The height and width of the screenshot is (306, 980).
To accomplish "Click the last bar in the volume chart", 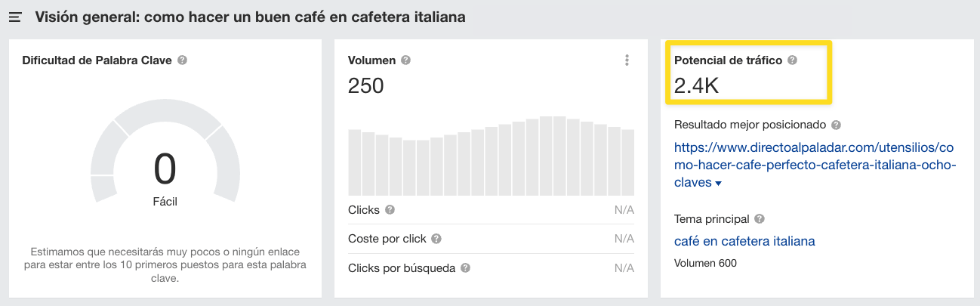I will (627, 163).
